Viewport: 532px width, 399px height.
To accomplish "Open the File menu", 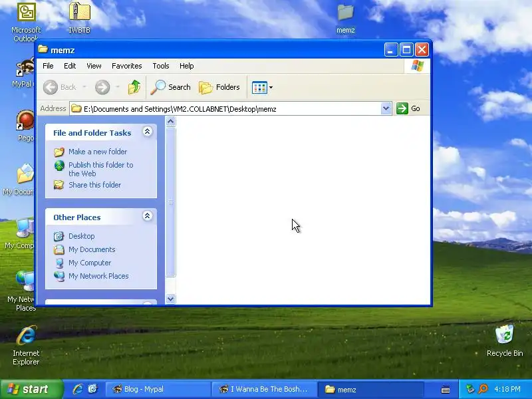I will 48,66.
